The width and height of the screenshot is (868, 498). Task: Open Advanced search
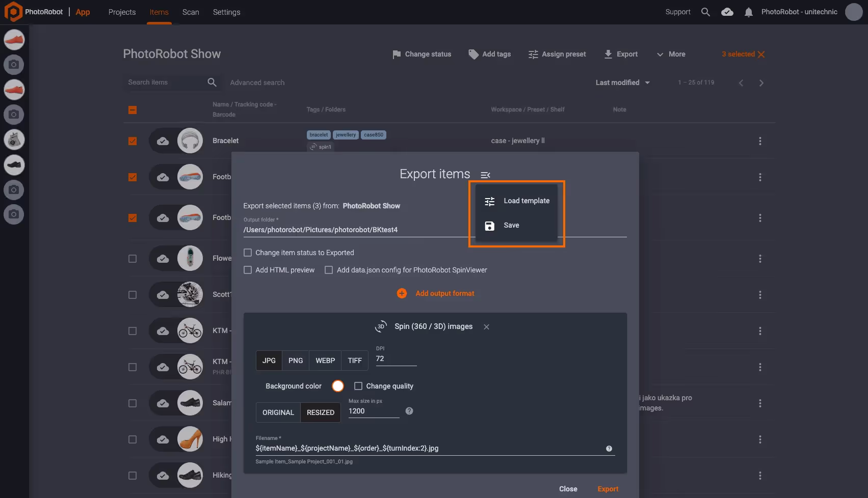(257, 82)
